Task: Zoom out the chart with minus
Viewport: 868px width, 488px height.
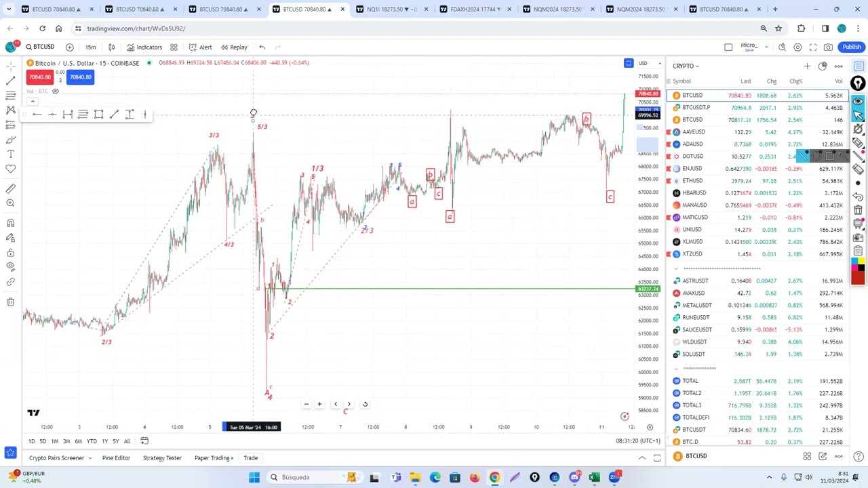Action: click(306, 404)
